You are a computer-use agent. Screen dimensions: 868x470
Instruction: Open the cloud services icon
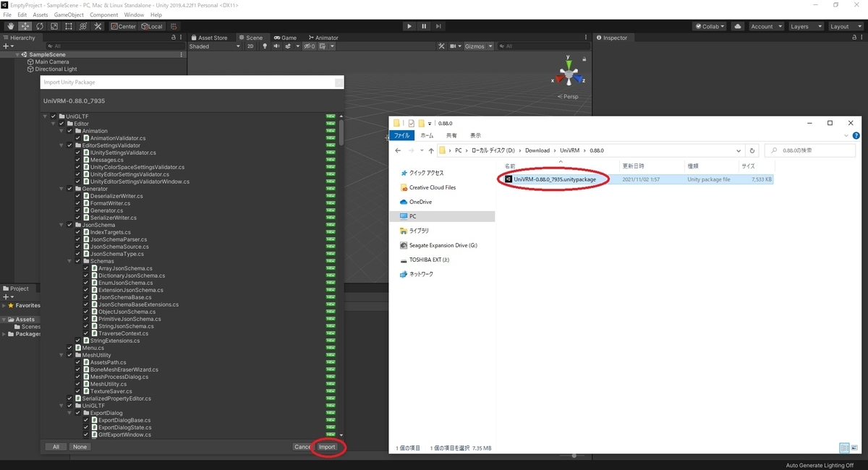737,26
